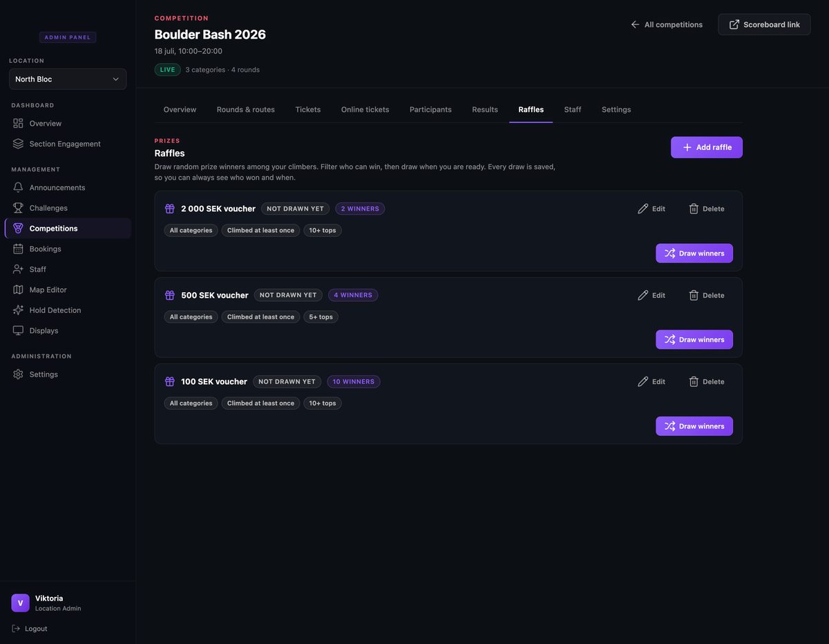Open the competition Settings tab

(616, 109)
